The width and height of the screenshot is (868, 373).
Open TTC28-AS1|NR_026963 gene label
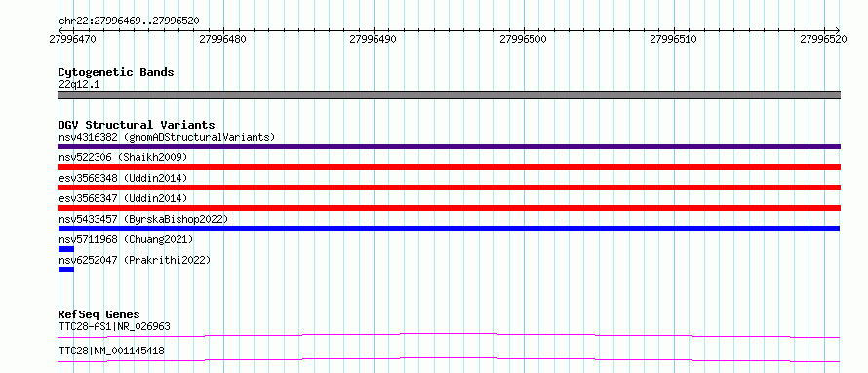[114, 326]
